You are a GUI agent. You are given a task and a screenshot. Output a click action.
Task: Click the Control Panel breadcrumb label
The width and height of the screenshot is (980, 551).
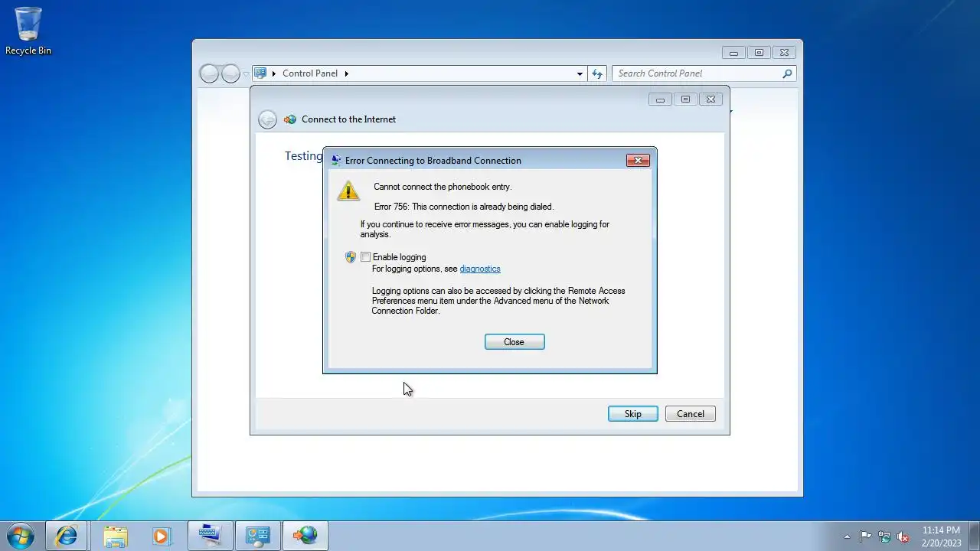(310, 73)
